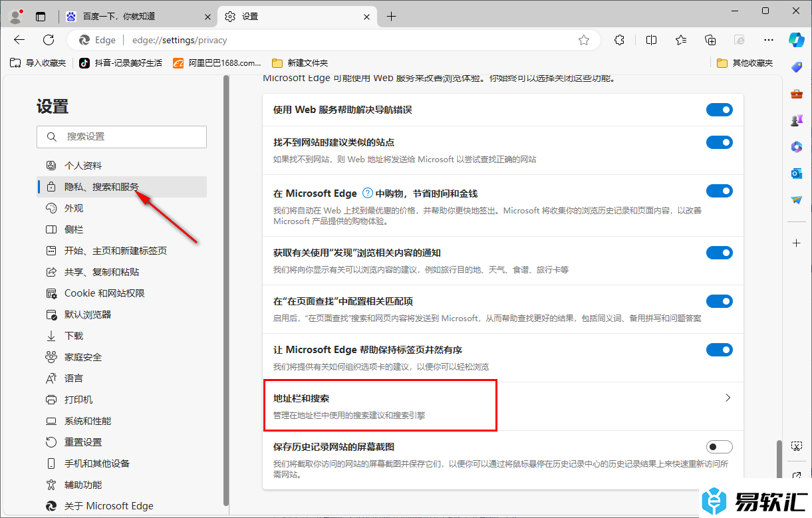Open 导入收藏夹 bookmark
Image resolution: width=812 pixels, height=518 pixels.
point(39,63)
